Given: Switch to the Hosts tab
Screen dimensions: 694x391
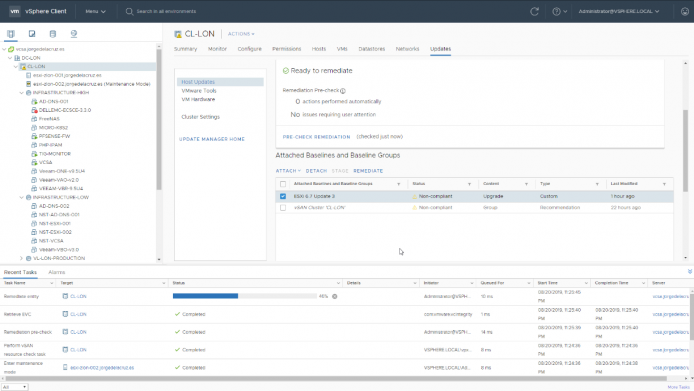Looking at the screenshot, I should tap(319, 49).
